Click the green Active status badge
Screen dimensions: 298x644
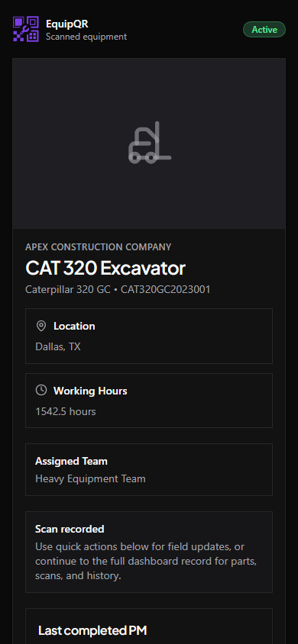point(264,30)
